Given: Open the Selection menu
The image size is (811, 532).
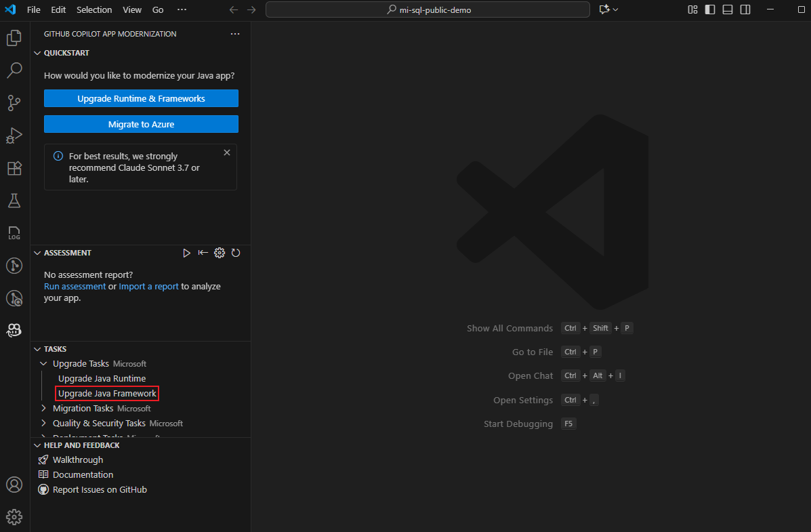Looking at the screenshot, I should click(93, 9).
